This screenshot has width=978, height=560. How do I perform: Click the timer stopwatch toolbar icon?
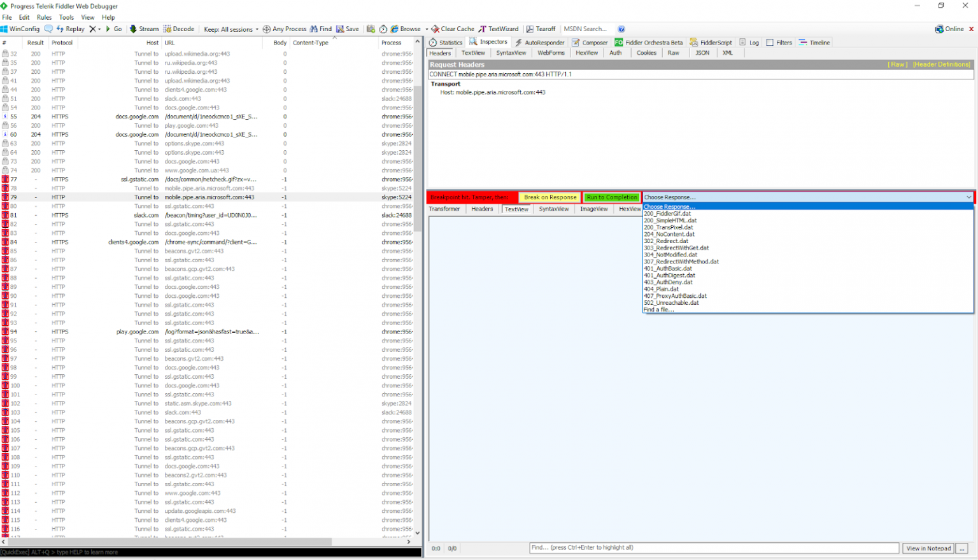(x=383, y=29)
